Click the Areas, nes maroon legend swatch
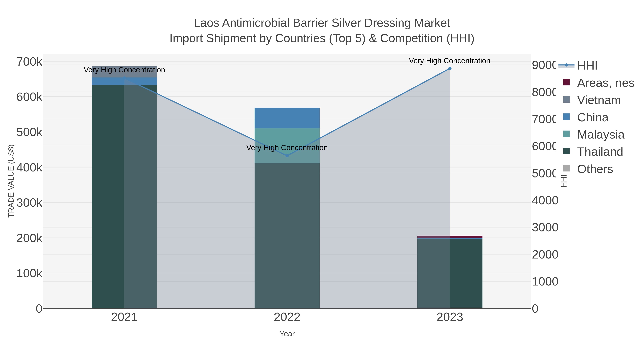 pos(566,82)
